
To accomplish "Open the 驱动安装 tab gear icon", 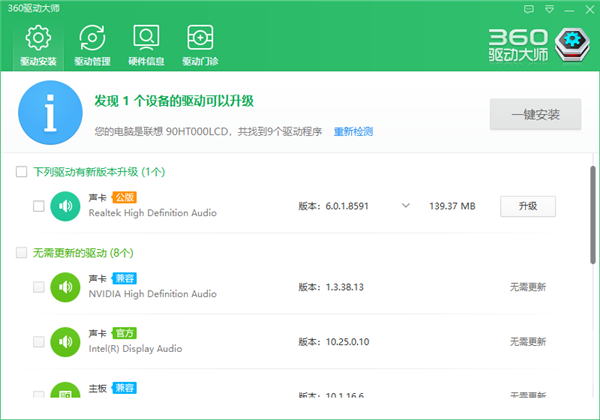I will coord(38,38).
